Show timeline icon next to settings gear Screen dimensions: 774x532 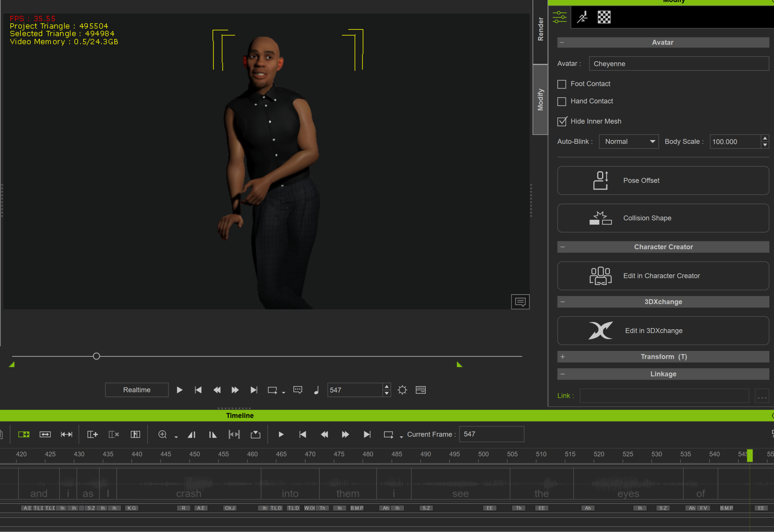pyautogui.click(x=421, y=390)
